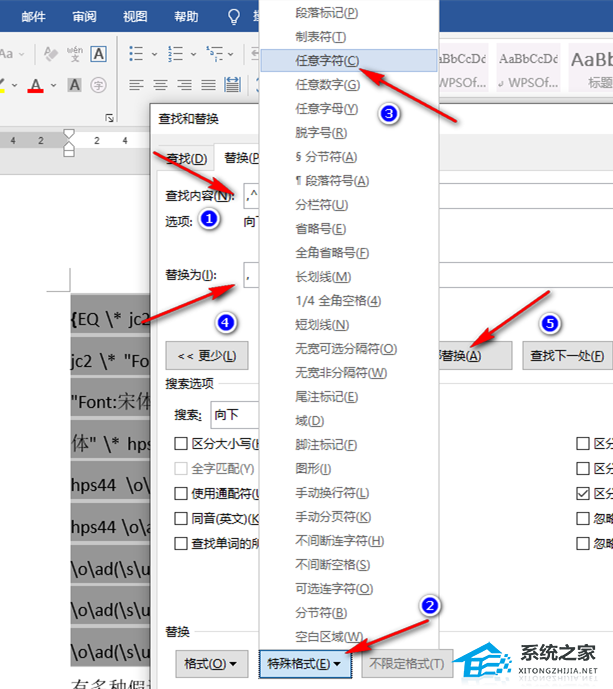Click the 更少 button
The image size is (613, 689).
tap(207, 355)
